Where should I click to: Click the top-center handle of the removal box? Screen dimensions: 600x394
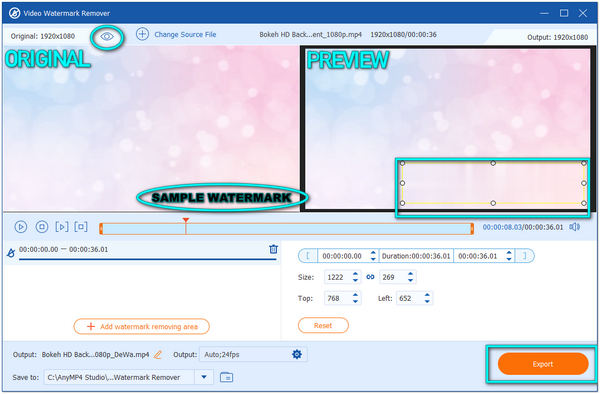[493, 163]
